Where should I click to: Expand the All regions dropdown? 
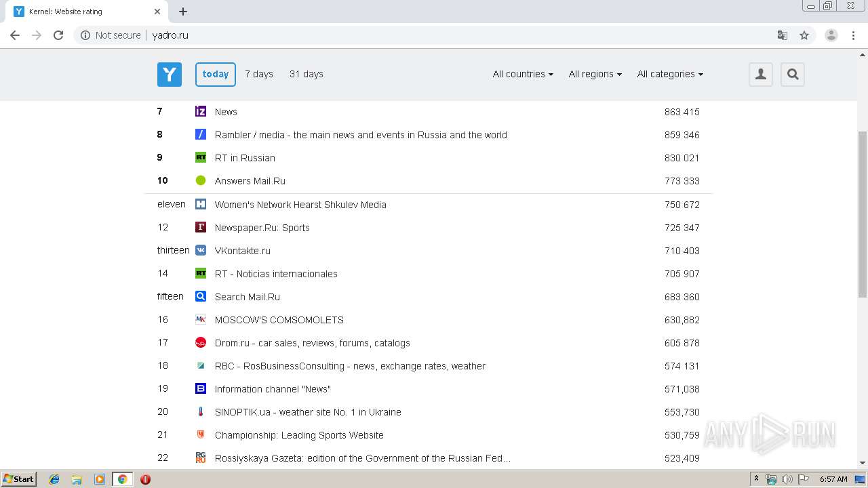[x=595, y=74]
